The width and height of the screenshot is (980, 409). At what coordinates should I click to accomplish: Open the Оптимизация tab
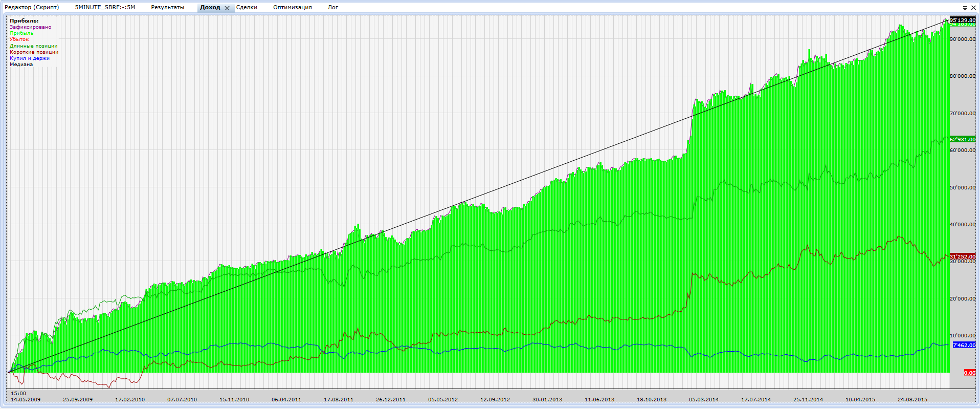pyautogui.click(x=292, y=7)
